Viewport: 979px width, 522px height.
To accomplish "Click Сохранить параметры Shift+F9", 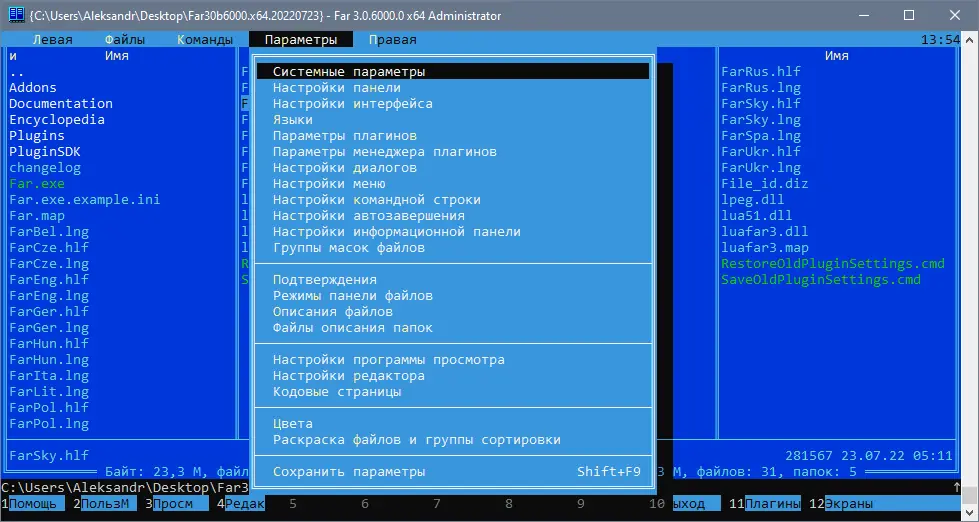I will click(x=453, y=472).
